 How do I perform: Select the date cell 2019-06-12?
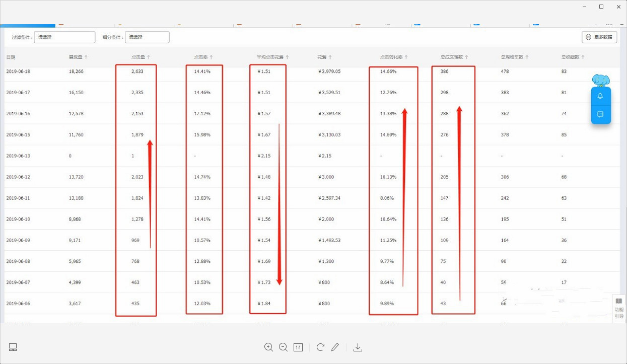(x=18, y=177)
